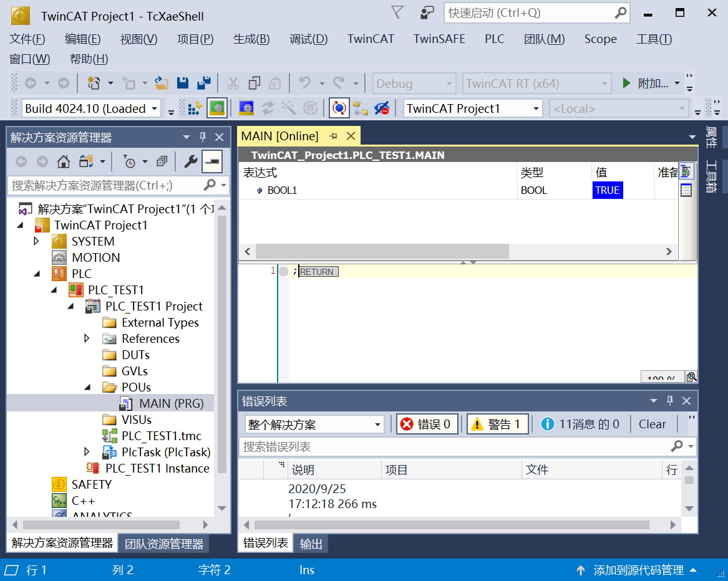Viewport: 728px width, 581px height.
Task: Toggle breakpoint circle on line 1
Action: 283,271
